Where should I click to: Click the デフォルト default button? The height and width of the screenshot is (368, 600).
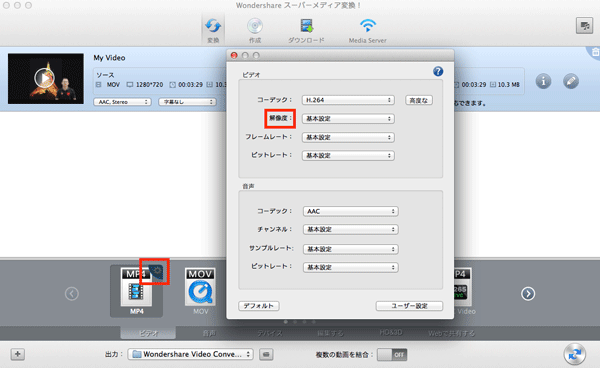[259, 306]
